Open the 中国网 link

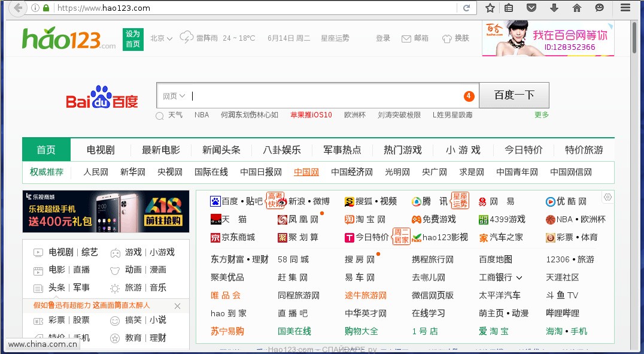pos(306,172)
